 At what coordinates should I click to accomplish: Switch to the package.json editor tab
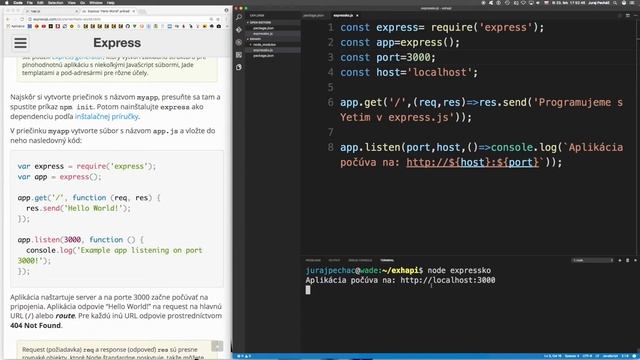point(313,16)
